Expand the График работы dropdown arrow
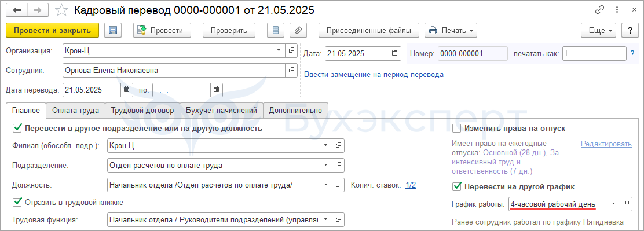The width and height of the screenshot is (644, 231). (614, 203)
